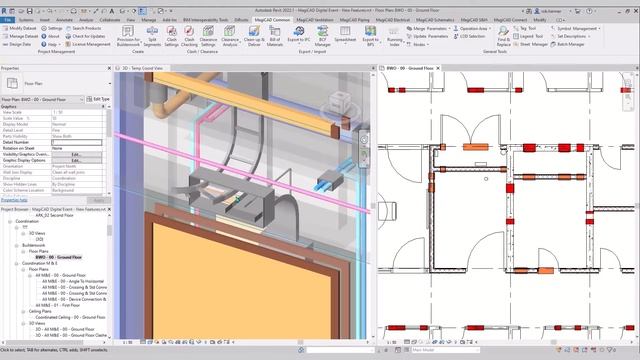
Task: Switch to the MagiCAD Electrical tab
Action: (393, 20)
